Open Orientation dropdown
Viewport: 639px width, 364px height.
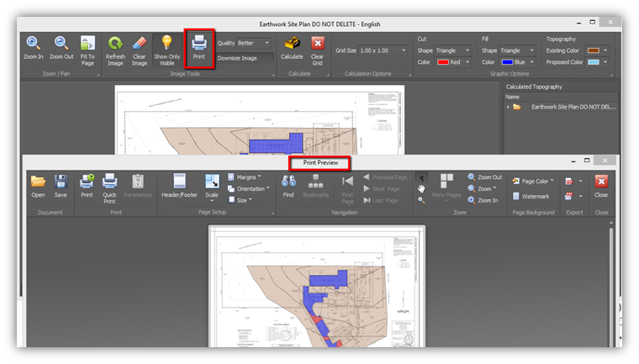coord(249,189)
